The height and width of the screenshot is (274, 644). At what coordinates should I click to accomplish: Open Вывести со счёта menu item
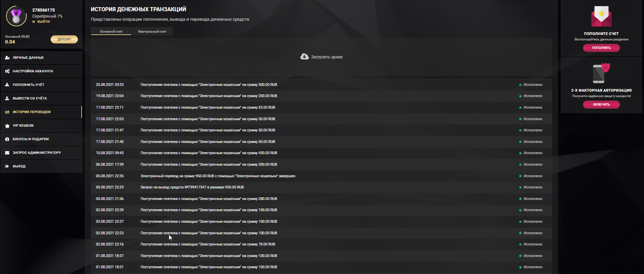pos(30,98)
